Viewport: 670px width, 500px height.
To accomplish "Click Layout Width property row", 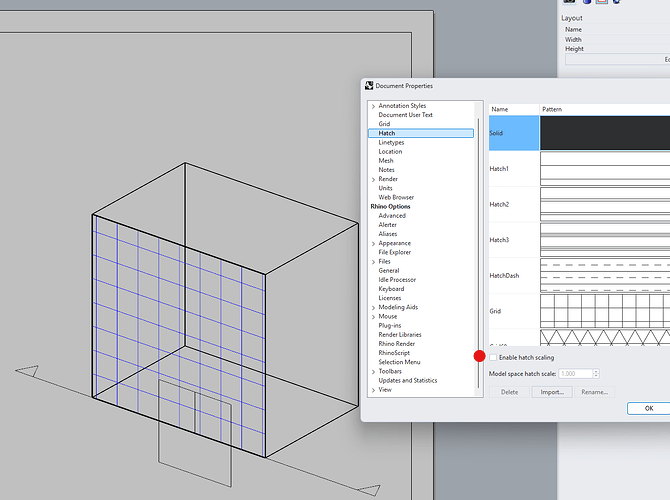I will click(x=615, y=39).
